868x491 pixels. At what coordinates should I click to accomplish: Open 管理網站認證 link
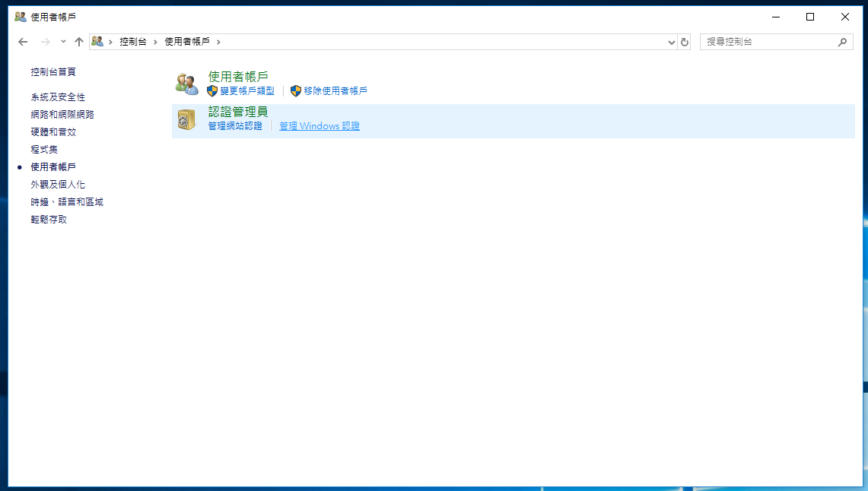235,126
